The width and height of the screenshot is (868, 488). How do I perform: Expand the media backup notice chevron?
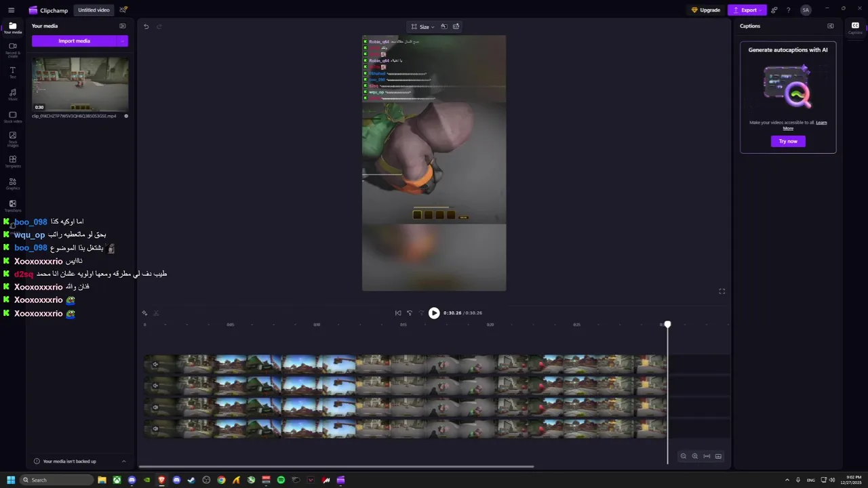pos(123,462)
